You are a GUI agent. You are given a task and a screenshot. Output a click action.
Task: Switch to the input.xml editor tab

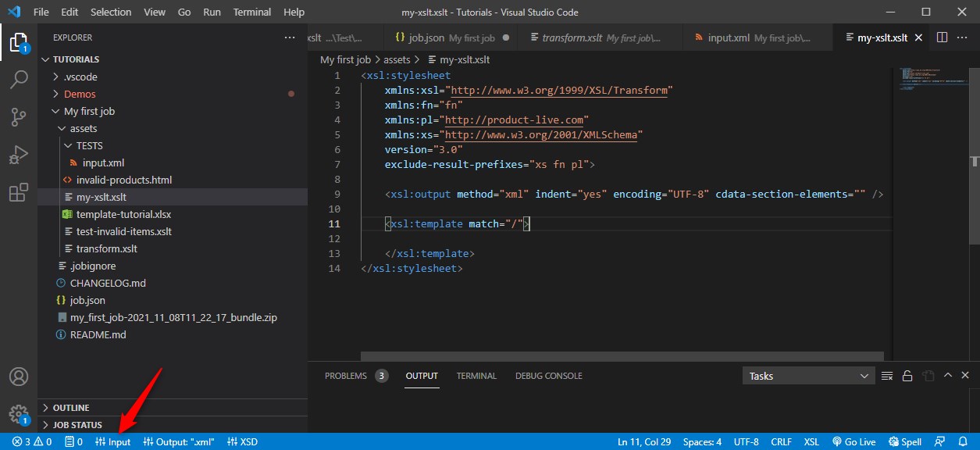(x=731, y=37)
